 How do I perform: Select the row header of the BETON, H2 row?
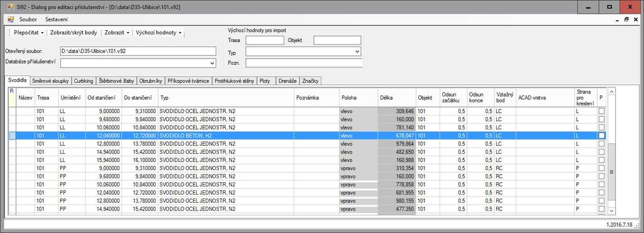[13, 136]
